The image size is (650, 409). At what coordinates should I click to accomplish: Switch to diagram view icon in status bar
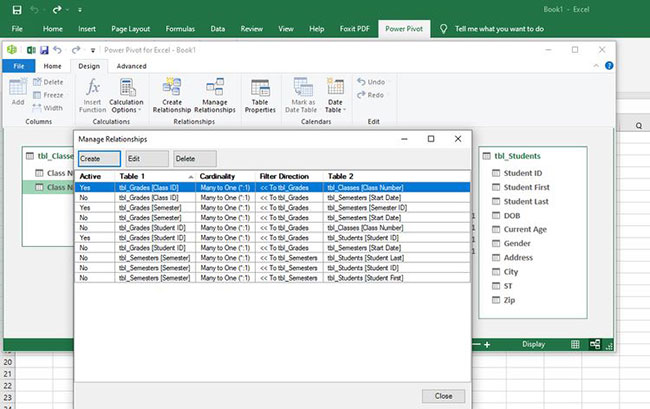(x=595, y=344)
